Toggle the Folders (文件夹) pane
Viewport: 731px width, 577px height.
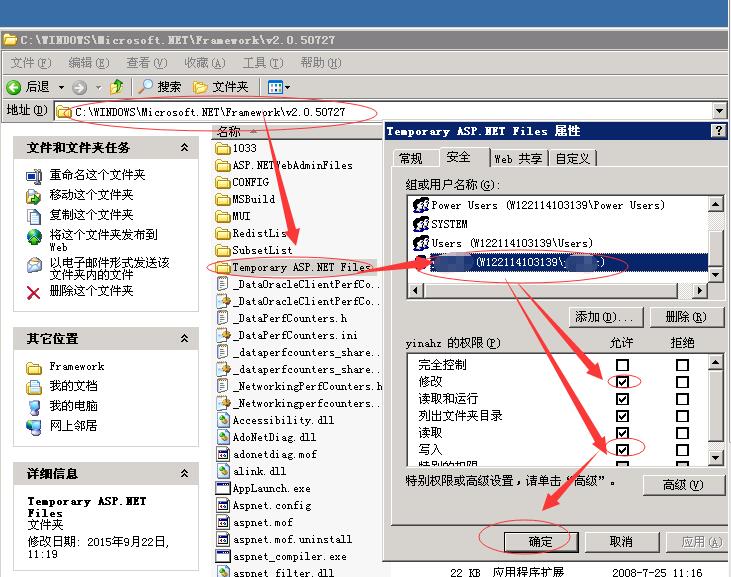[221, 87]
